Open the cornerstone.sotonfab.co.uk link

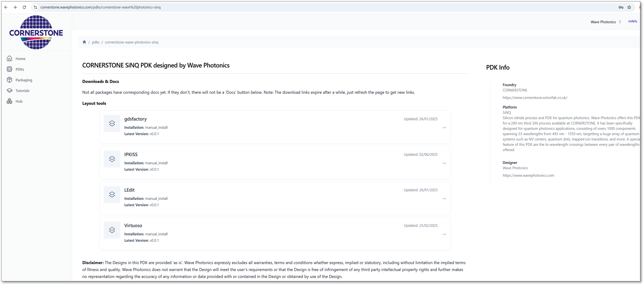coord(535,98)
